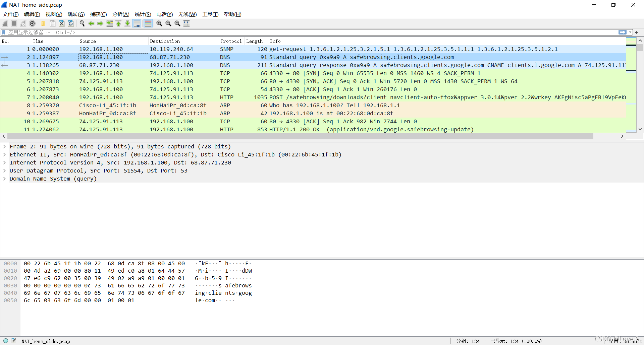The height and width of the screenshot is (345, 644).
Task: Sort by the Length column header
Action: pos(256,41)
